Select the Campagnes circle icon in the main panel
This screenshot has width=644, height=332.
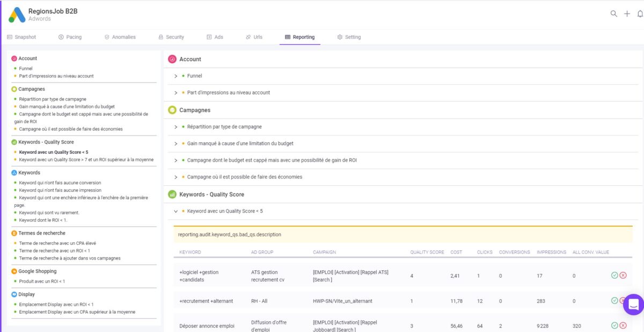[x=172, y=110]
